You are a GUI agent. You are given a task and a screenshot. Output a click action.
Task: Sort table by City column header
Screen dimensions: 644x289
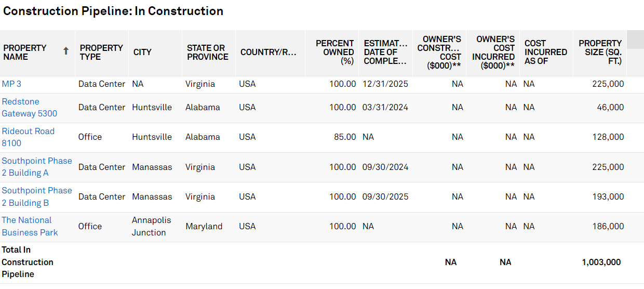pos(142,52)
